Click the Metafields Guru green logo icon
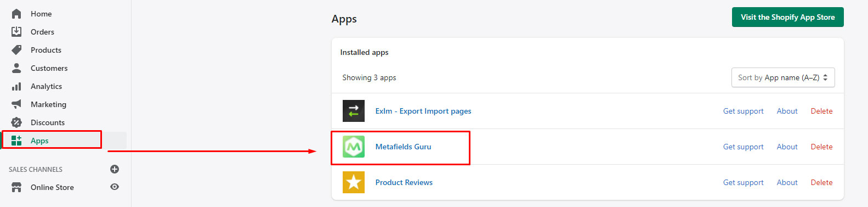868x207 pixels. click(x=354, y=147)
